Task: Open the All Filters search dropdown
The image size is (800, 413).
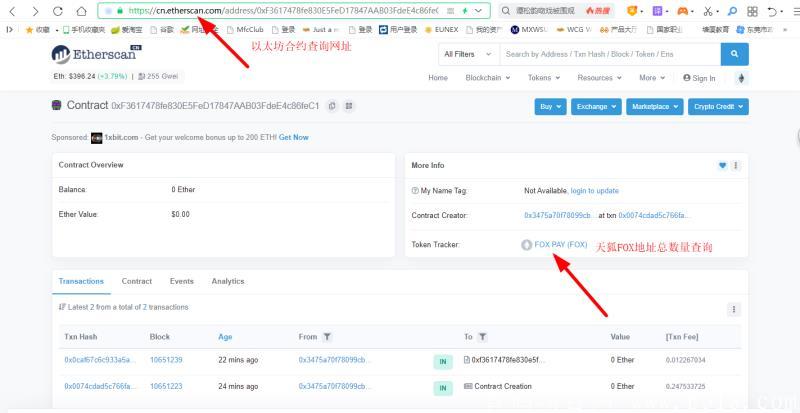Action: point(463,54)
